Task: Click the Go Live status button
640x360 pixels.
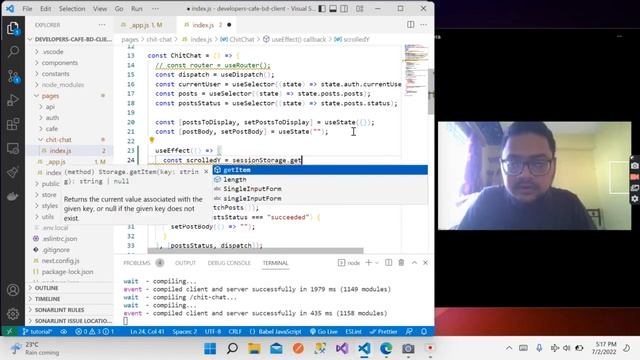Action: click(x=323, y=331)
